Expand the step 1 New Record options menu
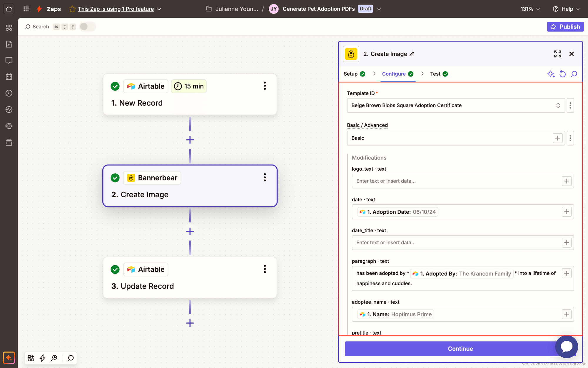The height and width of the screenshot is (368, 588). [265, 86]
